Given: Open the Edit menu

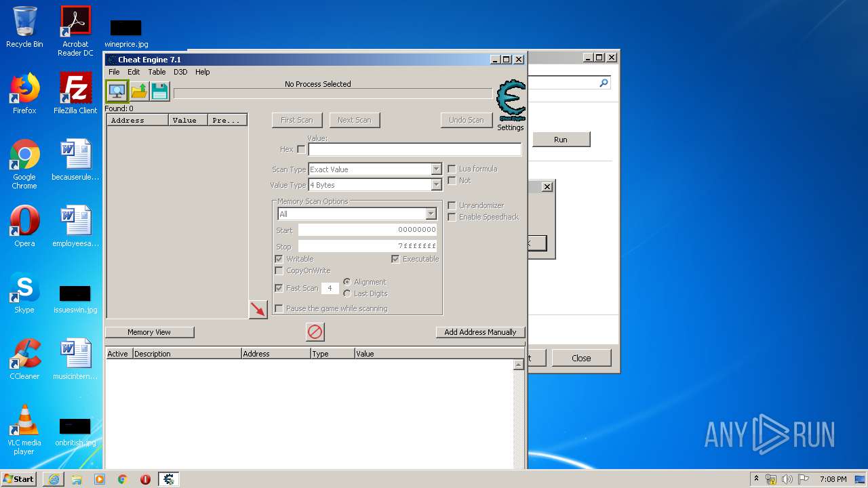Looking at the screenshot, I should 134,72.
